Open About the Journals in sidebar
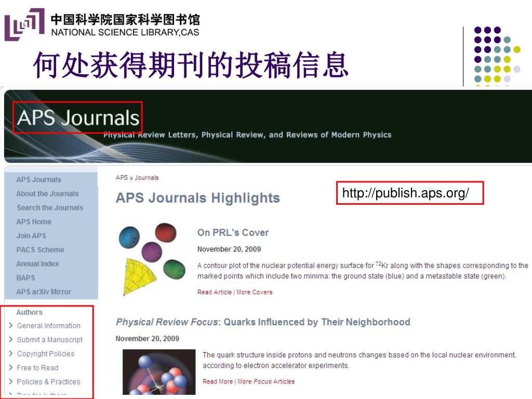This screenshot has width=532, height=399. [x=47, y=193]
